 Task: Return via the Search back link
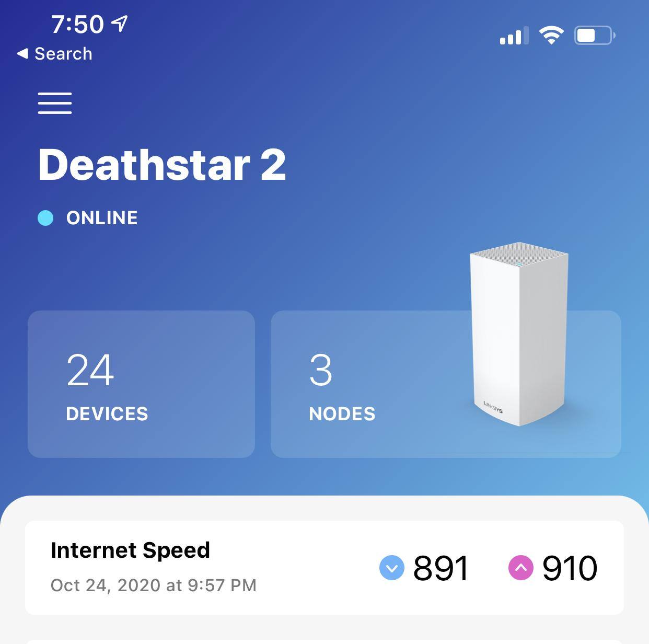click(x=54, y=53)
